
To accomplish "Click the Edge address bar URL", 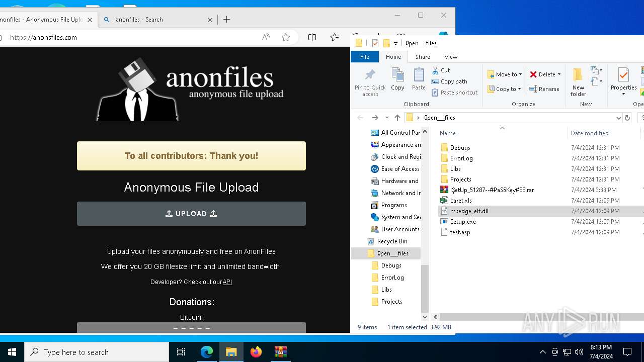I will coord(43,37).
